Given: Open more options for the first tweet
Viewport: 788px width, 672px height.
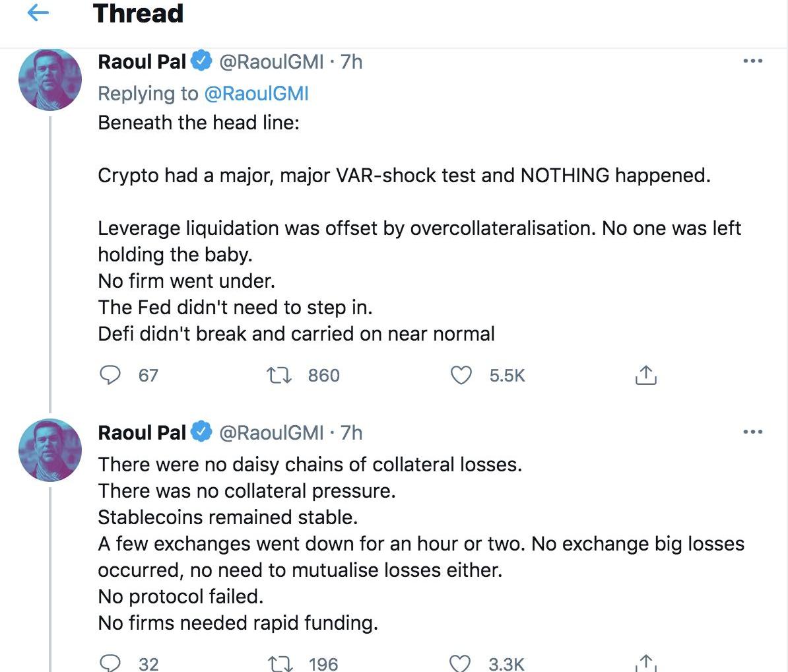Looking at the screenshot, I should click(x=752, y=61).
